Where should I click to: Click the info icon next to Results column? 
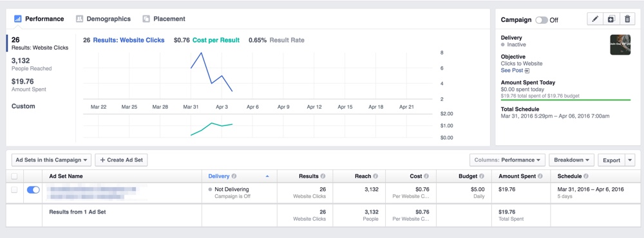click(x=323, y=176)
